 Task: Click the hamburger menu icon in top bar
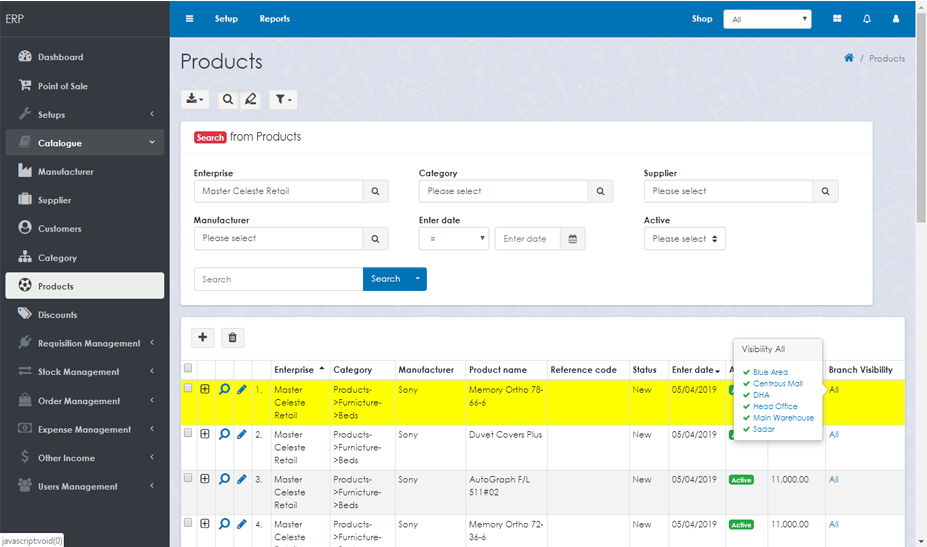(189, 19)
